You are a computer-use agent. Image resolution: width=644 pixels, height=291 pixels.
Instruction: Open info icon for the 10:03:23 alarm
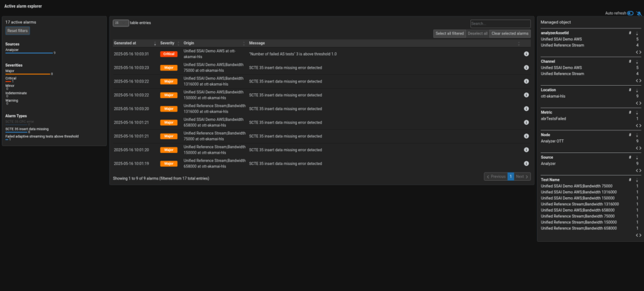[526, 67]
